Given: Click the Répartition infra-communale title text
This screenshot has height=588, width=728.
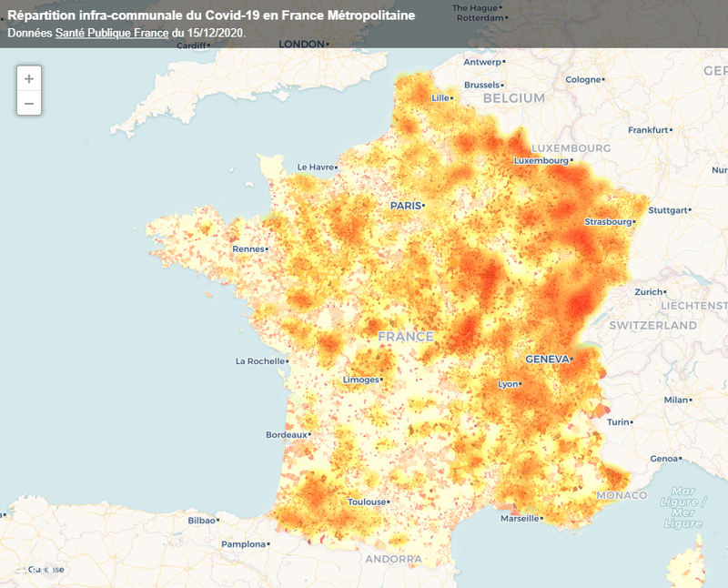Looking at the screenshot, I should coord(211,15).
